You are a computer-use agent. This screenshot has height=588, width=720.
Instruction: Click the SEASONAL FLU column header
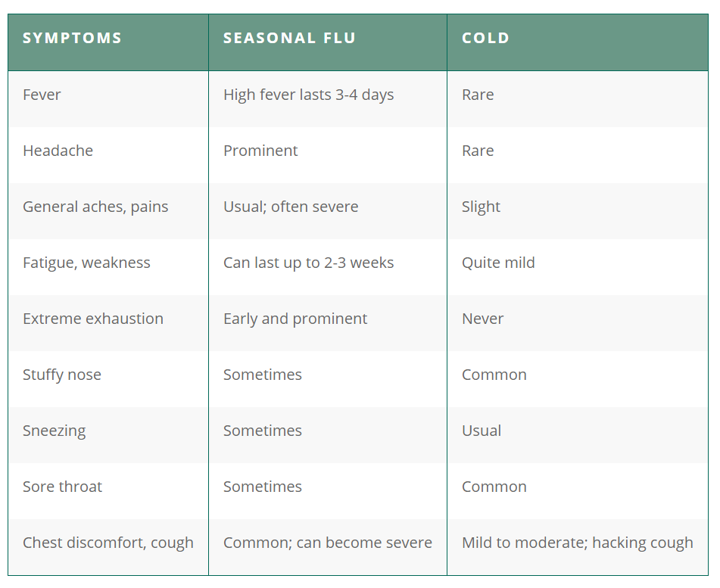pos(289,39)
